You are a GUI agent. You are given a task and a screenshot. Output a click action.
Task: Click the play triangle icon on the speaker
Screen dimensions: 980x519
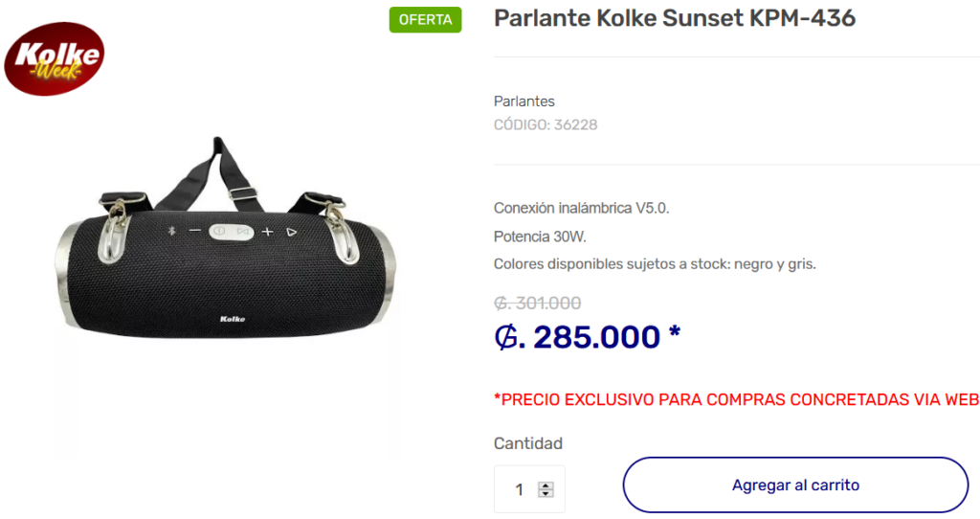click(292, 231)
